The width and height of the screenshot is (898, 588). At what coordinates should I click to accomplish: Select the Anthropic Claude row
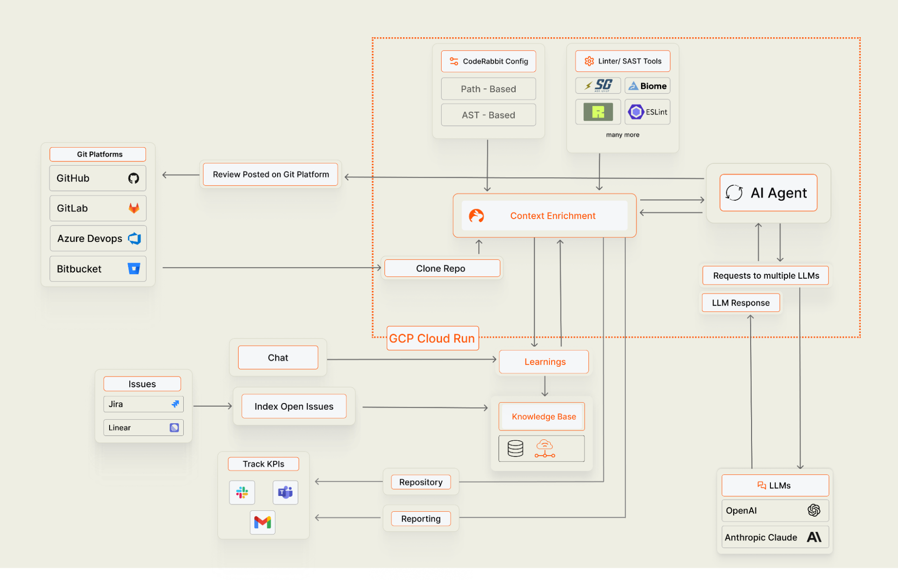pyautogui.click(x=775, y=537)
